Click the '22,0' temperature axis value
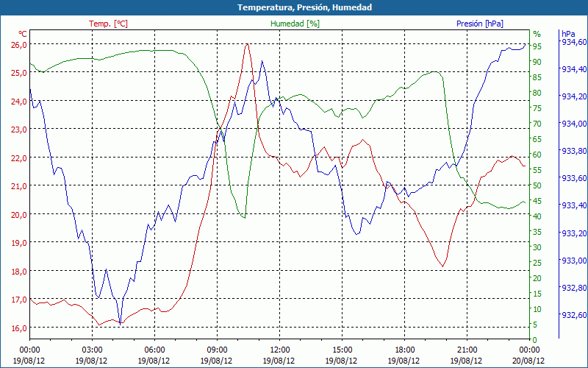The height and width of the screenshot is (368, 588). (x=19, y=158)
